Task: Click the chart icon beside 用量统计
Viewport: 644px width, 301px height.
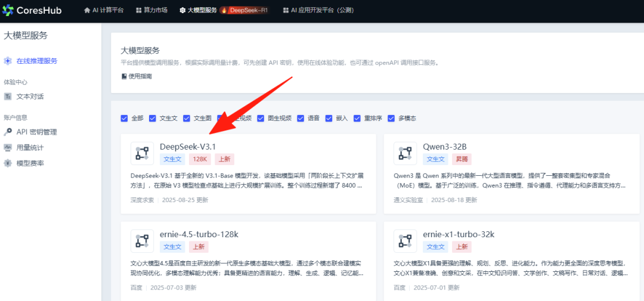Action: tap(8, 147)
